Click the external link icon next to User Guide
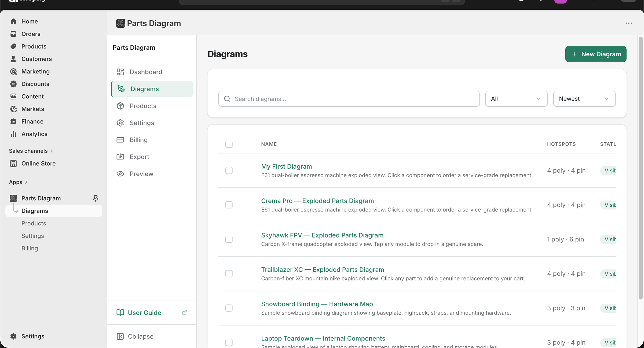 [185, 313]
